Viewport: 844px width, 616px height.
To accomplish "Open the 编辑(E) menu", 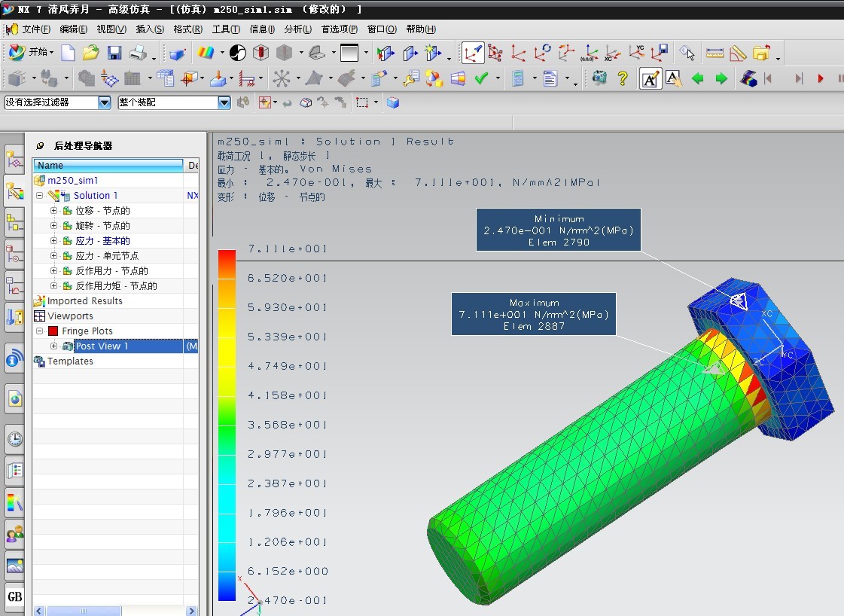I will 73,29.
